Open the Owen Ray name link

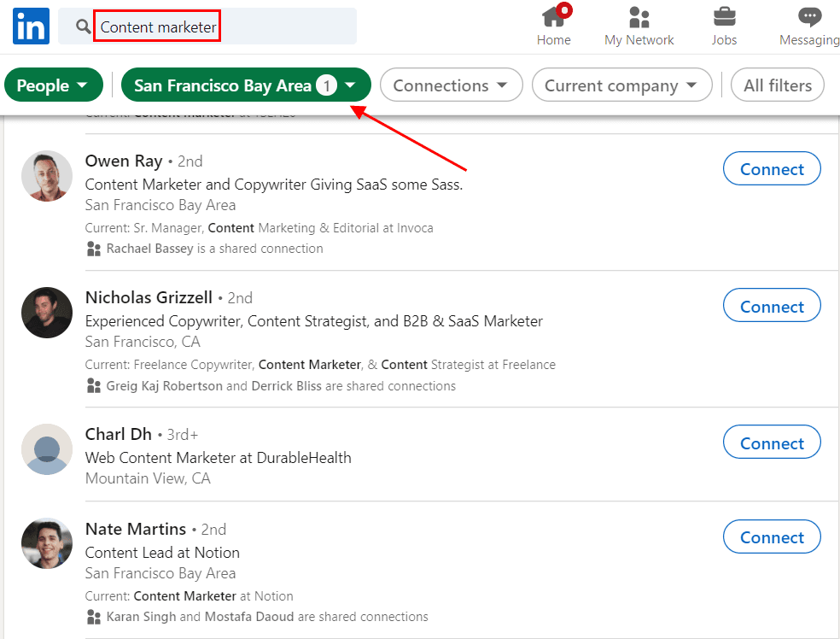tap(124, 161)
